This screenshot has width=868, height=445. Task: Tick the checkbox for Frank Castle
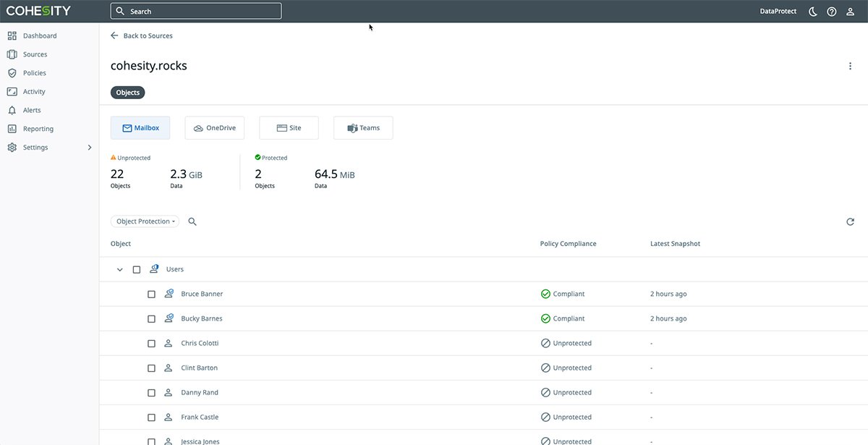coord(151,417)
